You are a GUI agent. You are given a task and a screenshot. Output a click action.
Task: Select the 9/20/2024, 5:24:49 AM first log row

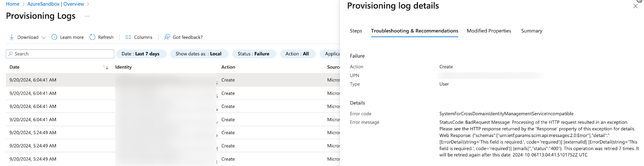coord(33,133)
